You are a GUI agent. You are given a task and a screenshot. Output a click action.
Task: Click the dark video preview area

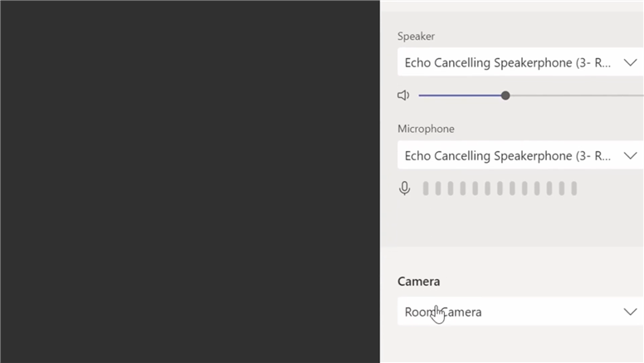[x=189, y=181]
